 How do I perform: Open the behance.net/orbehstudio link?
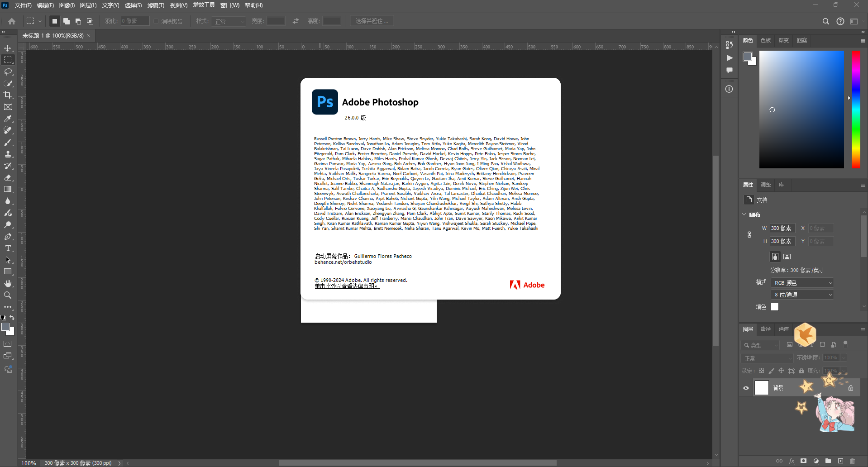343,262
